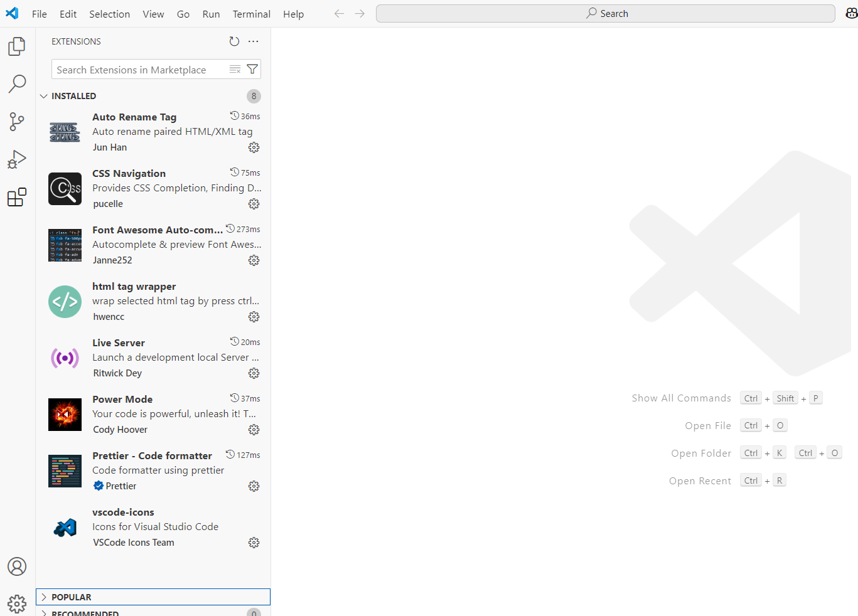Go back using the navigation arrow
Screen dimensions: 858x616
point(339,14)
